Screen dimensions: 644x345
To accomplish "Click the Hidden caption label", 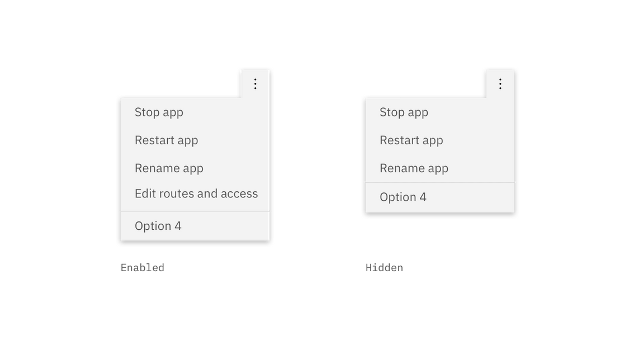I will click(385, 268).
